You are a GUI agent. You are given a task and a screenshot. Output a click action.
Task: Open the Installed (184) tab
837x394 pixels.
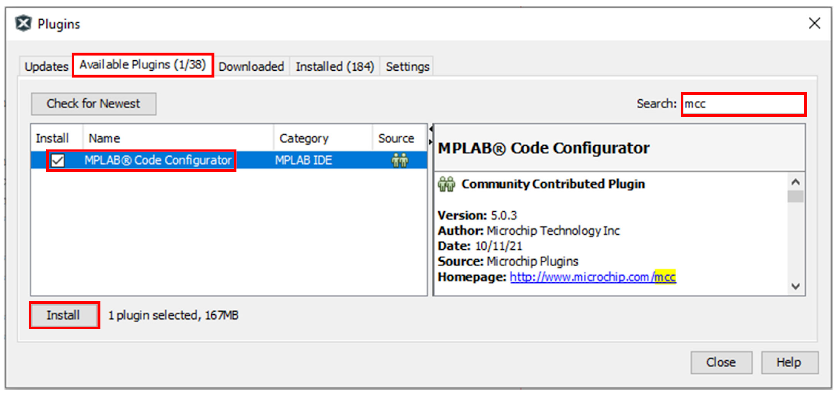(x=335, y=67)
